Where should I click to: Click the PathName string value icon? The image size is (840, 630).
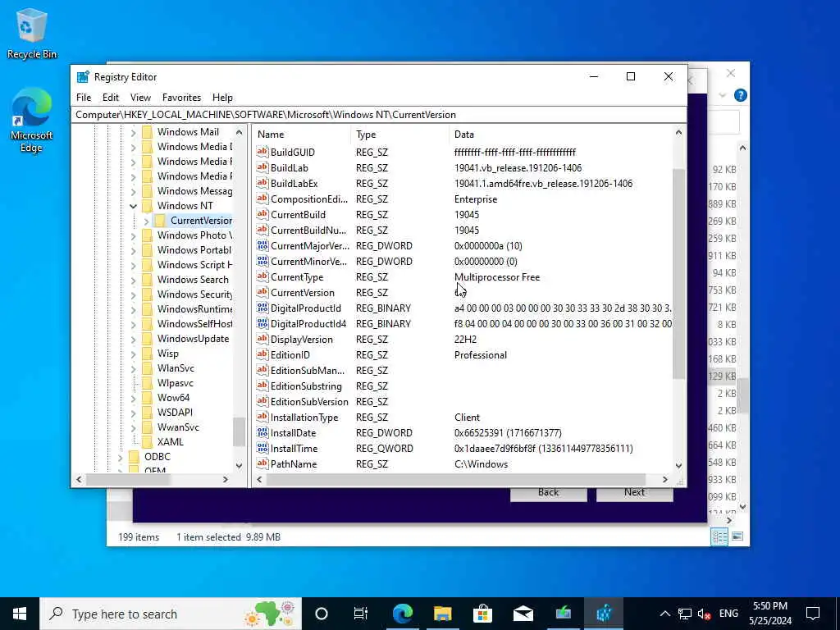pyautogui.click(x=262, y=464)
